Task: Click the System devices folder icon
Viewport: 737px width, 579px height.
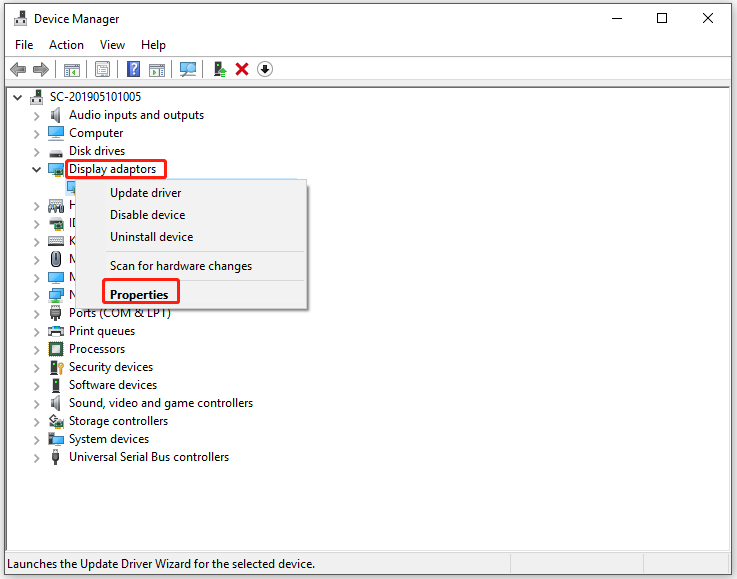Action: pyautogui.click(x=56, y=439)
